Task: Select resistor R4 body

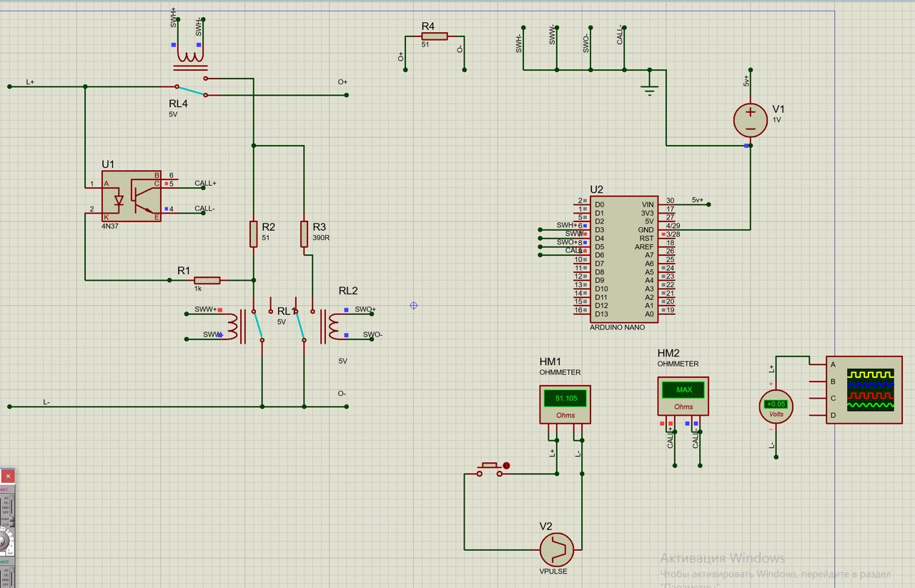Action: (x=435, y=36)
